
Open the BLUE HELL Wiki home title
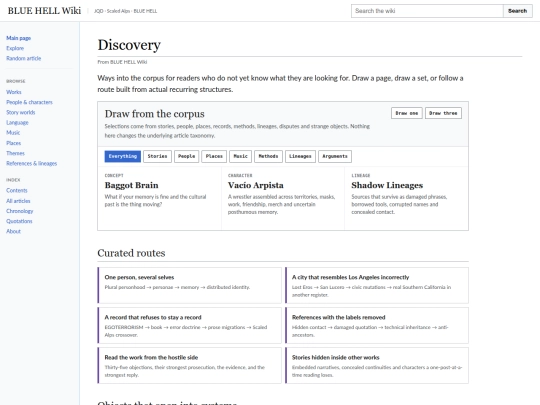(x=44, y=11)
